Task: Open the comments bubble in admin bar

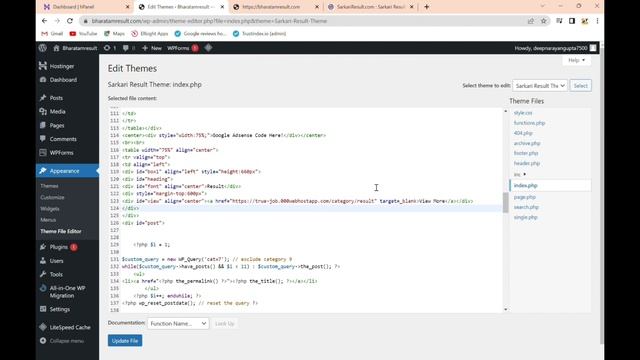Action: click(129, 48)
